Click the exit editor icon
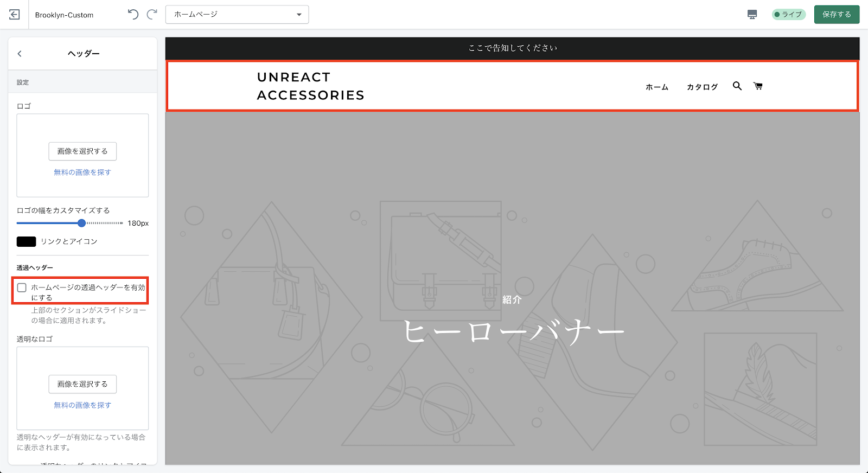Image resolution: width=868 pixels, height=473 pixels. [15, 15]
